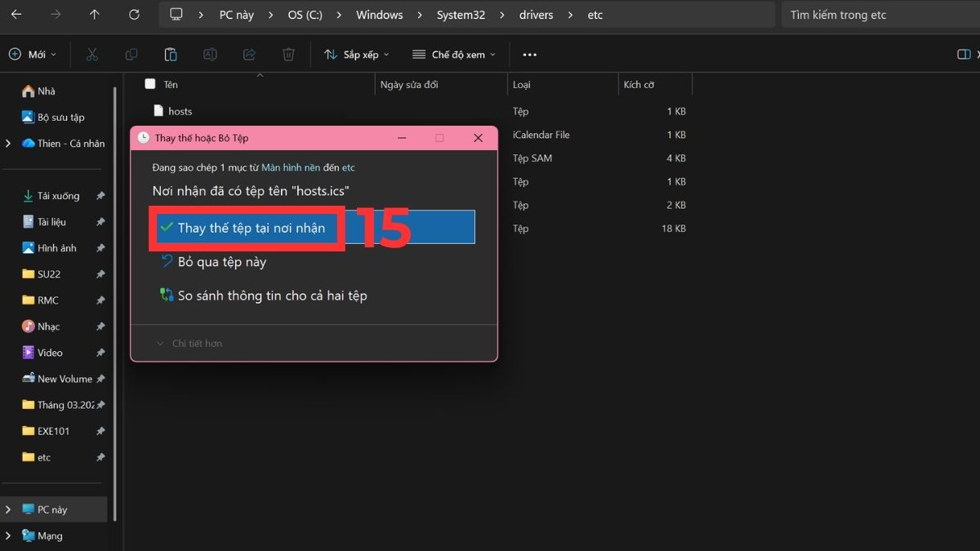The height and width of the screenshot is (551, 980).
Task: Open the toolbar See more menu
Action: point(528,54)
